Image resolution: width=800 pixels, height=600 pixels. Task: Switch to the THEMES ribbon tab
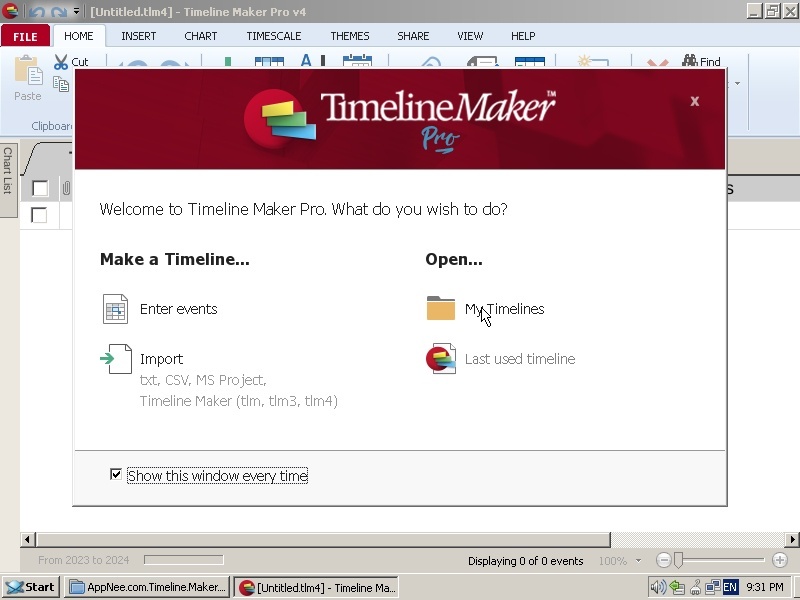pyautogui.click(x=349, y=36)
